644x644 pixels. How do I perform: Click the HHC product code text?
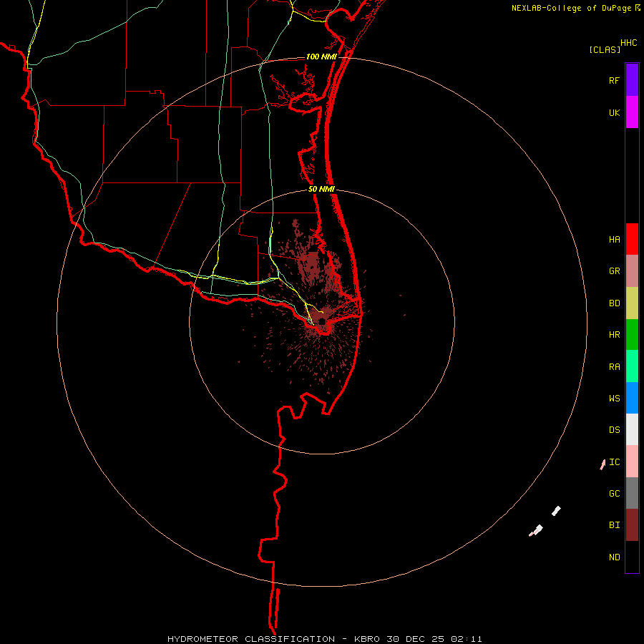(x=628, y=43)
